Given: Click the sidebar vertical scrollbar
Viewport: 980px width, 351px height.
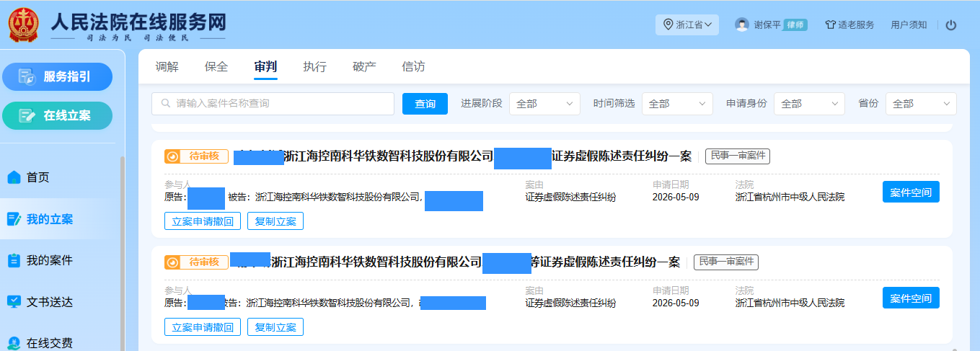Looking at the screenshot, I should [122, 252].
